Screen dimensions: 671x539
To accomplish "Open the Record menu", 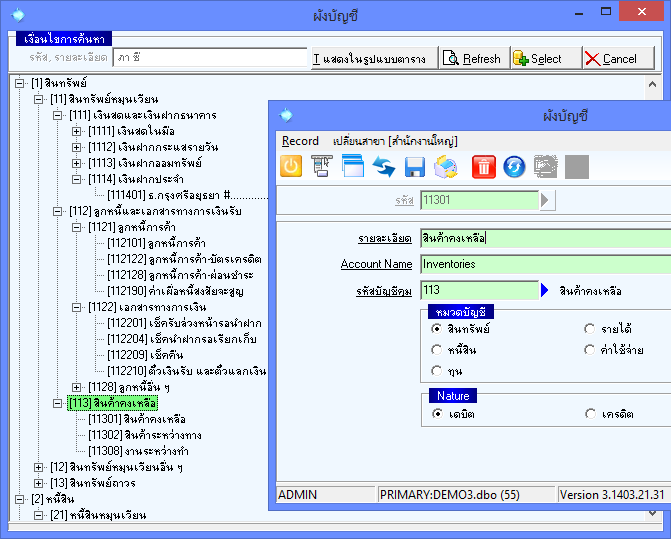I will [x=300, y=141].
